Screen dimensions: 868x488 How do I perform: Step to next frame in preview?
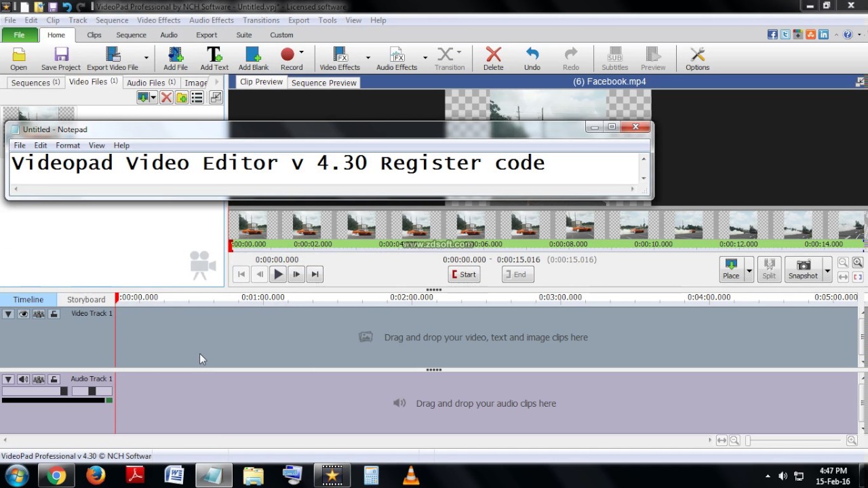296,274
